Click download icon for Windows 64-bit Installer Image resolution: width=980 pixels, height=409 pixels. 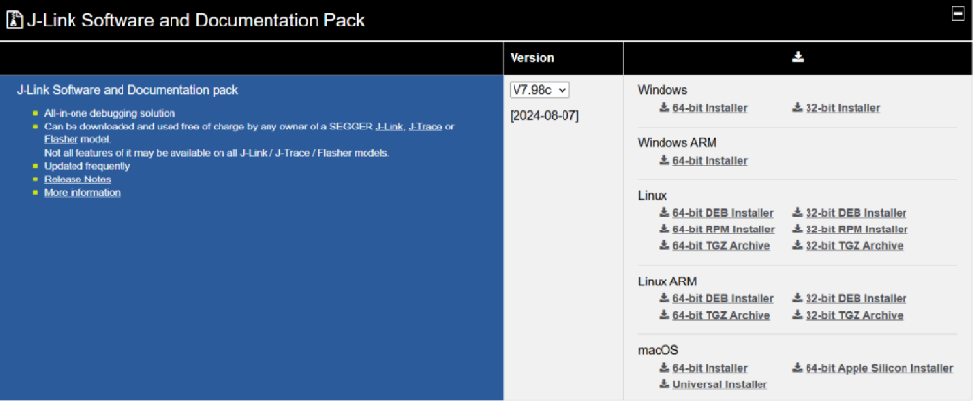point(663,108)
